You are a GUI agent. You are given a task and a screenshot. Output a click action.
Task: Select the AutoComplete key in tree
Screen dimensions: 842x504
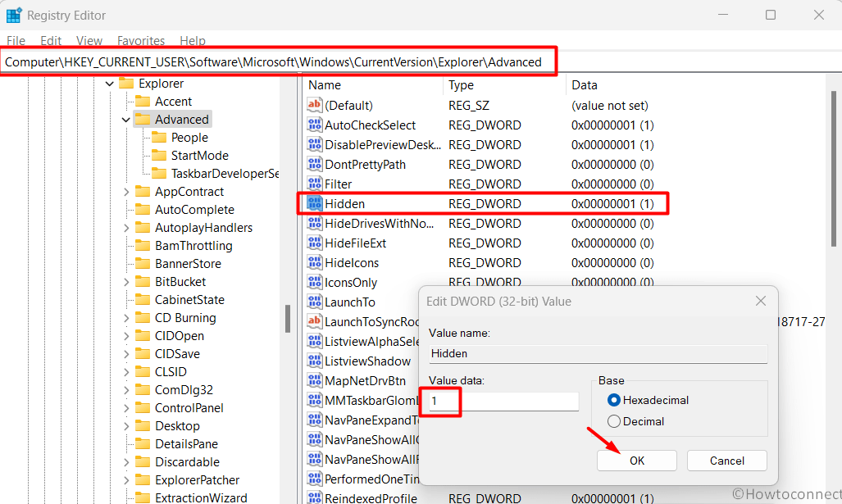tap(194, 210)
